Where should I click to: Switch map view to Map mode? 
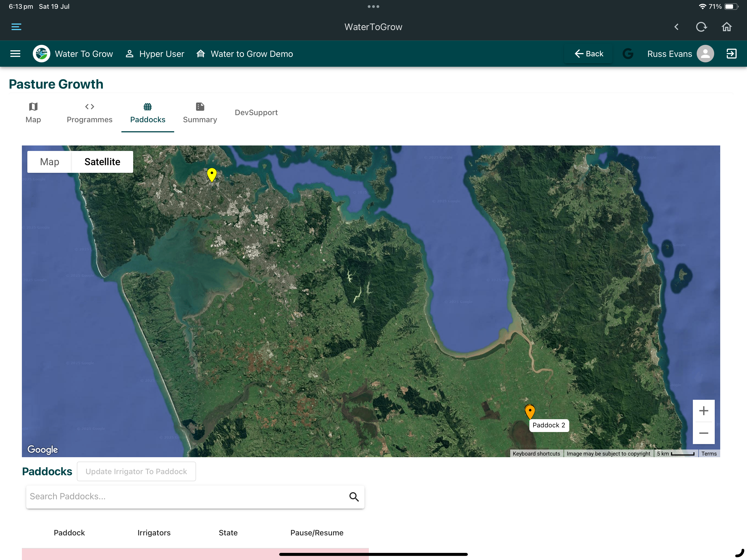[50, 162]
